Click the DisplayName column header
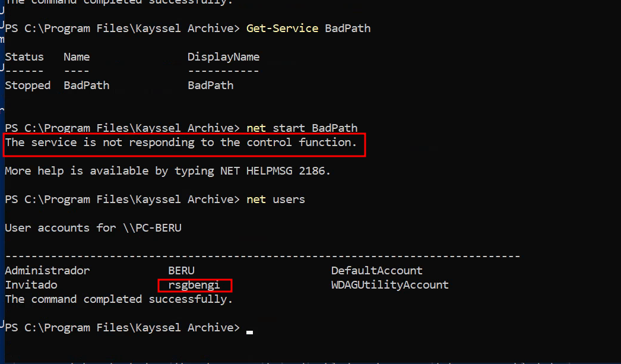The height and width of the screenshot is (364, 621). 223,57
